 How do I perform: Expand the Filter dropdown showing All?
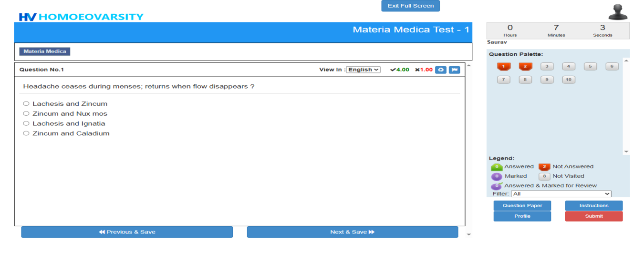[x=561, y=194]
